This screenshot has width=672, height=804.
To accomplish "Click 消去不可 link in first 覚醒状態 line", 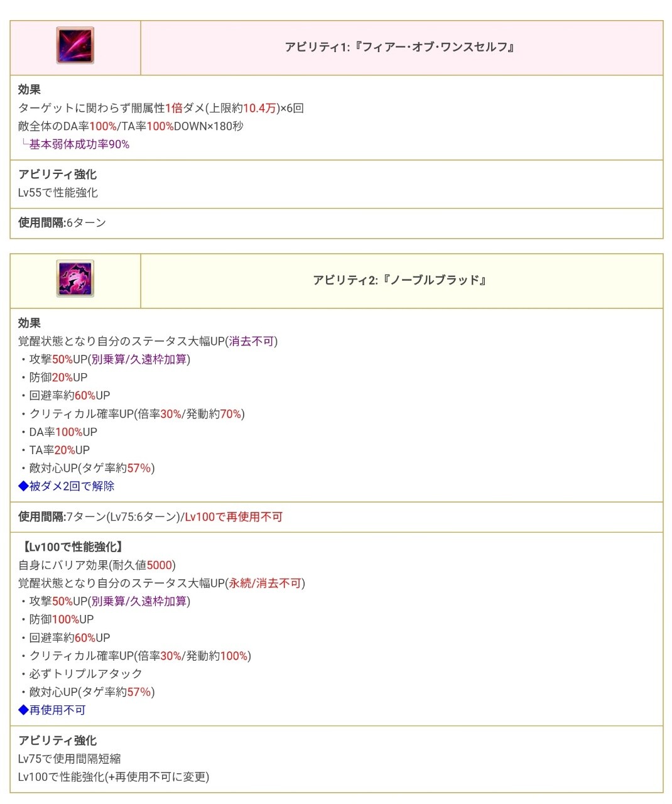I will 251,341.
